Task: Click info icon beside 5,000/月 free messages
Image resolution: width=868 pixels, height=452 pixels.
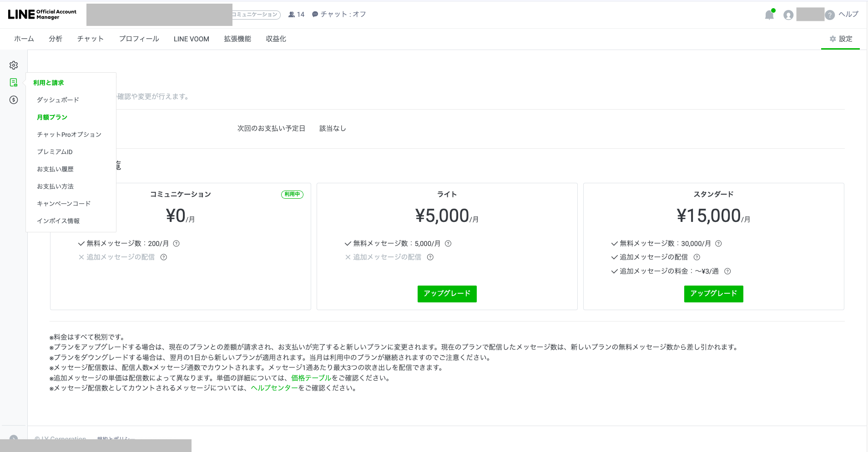Action: click(448, 243)
